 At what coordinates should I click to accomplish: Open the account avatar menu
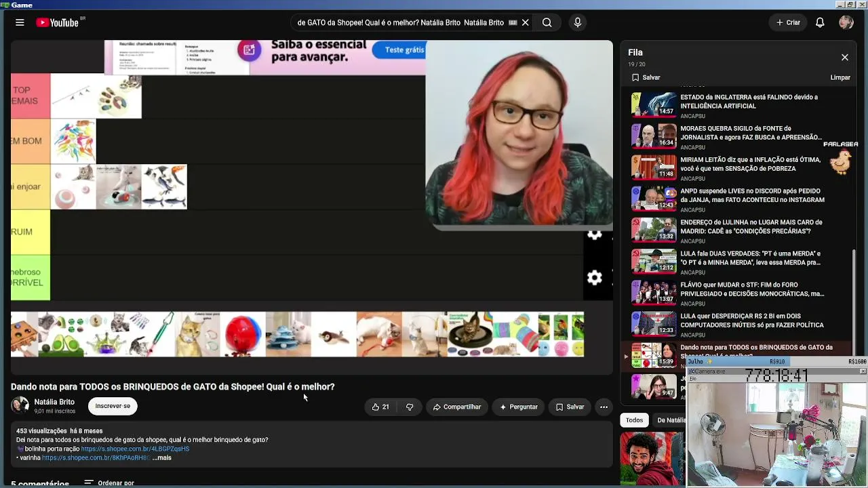846,22
